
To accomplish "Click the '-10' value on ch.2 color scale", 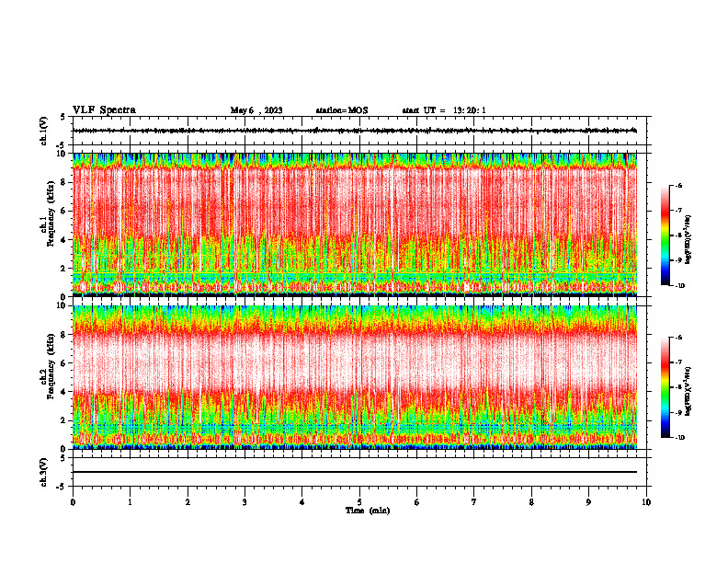I will tap(679, 437).
